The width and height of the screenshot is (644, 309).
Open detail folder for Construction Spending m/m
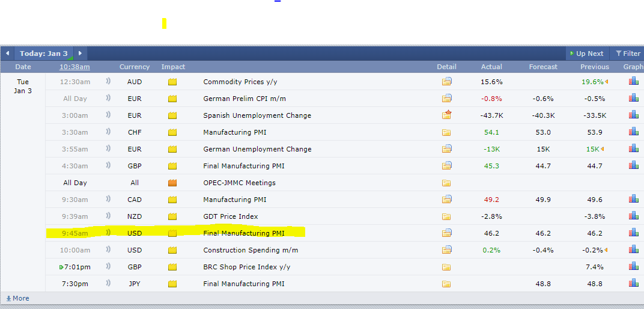click(x=446, y=249)
